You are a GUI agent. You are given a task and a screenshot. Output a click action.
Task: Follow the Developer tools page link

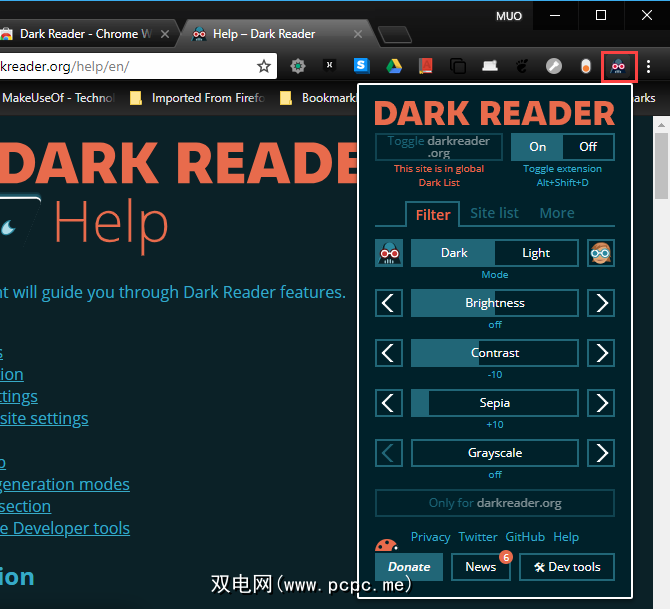click(x=65, y=528)
